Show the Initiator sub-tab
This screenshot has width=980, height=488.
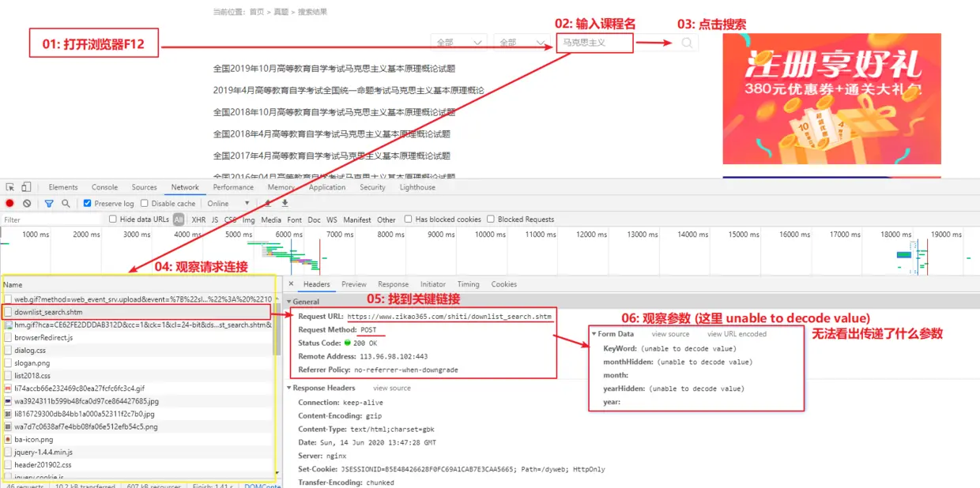[x=433, y=284]
